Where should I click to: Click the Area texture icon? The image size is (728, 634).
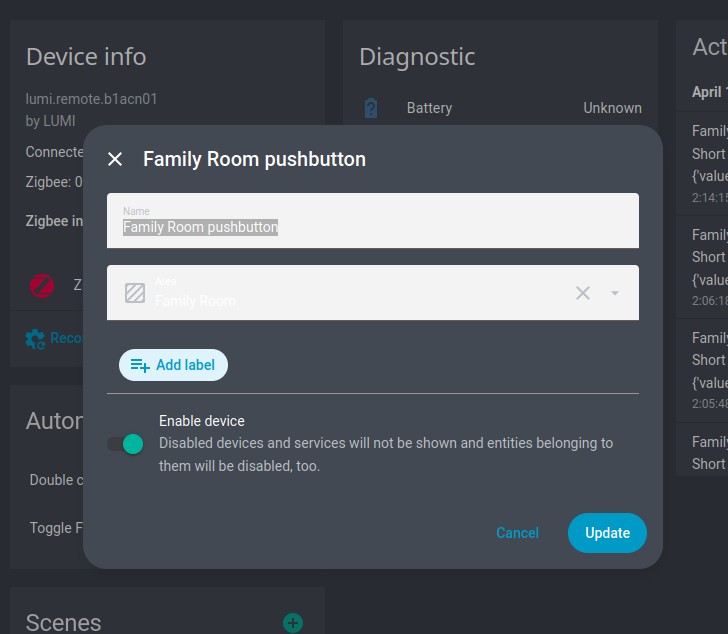[135, 293]
